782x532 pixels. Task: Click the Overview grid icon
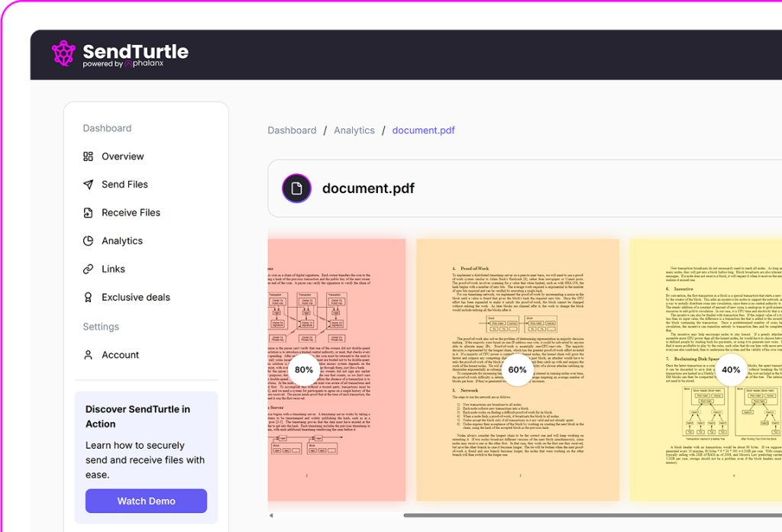(89, 156)
